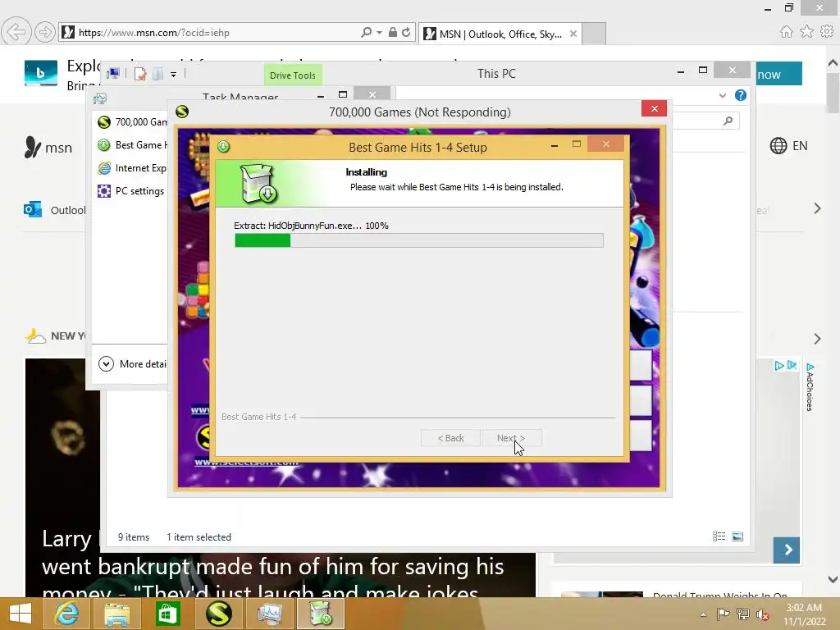840x630 pixels.
Task: Click the browser page vertical scrollbar thumb
Action: [x=833, y=93]
